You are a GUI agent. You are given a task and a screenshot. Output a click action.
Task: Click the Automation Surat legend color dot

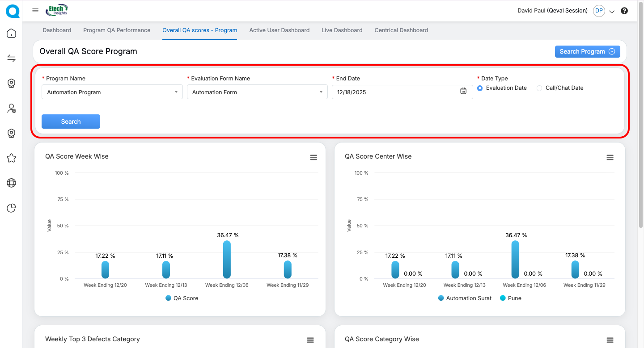pos(441,298)
